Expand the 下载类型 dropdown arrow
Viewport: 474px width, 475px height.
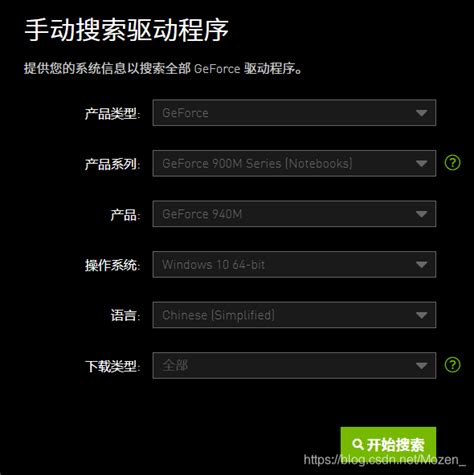(421, 366)
